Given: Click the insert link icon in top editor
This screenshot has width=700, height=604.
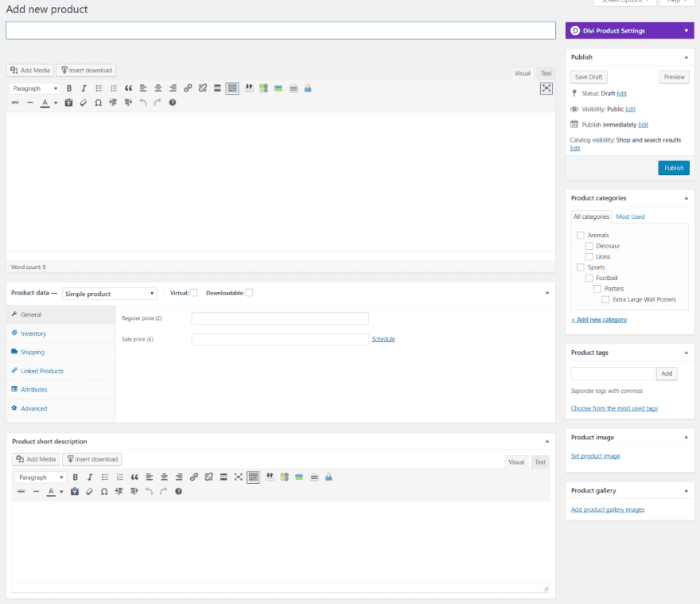Looking at the screenshot, I should pyautogui.click(x=188, y=88).
